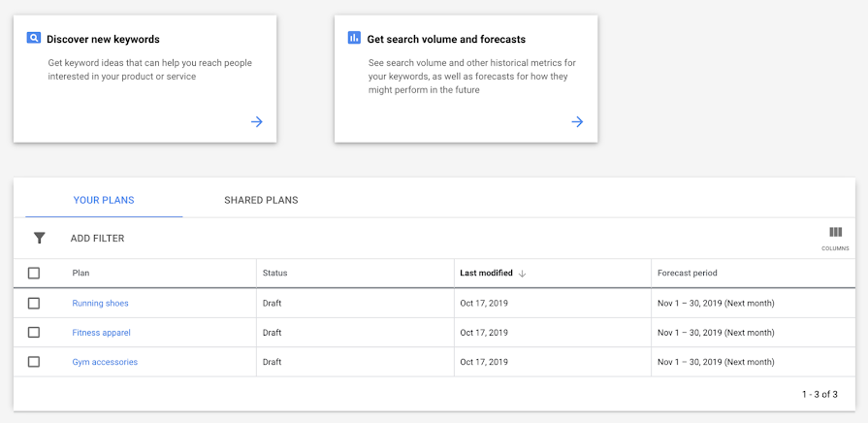This screenshot has height=423, width=868.
Task: Click the Add Filter button
Action: (x=97, y=239)
